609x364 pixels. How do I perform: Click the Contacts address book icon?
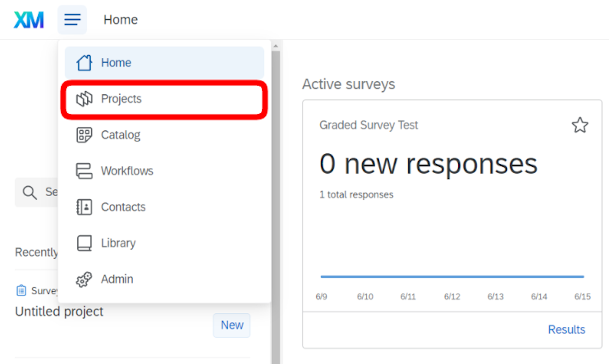(84, 207)
